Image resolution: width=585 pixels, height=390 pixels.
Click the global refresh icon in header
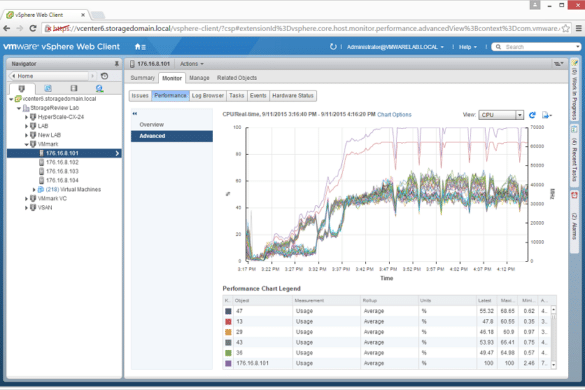(333, 47)
